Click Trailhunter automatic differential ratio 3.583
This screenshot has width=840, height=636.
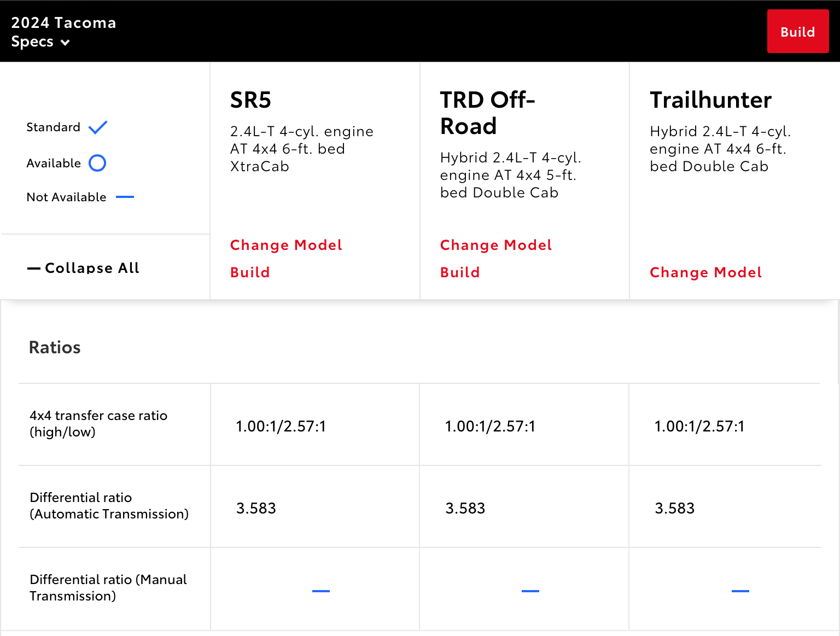pyautogui.click(x=675, y=509)
